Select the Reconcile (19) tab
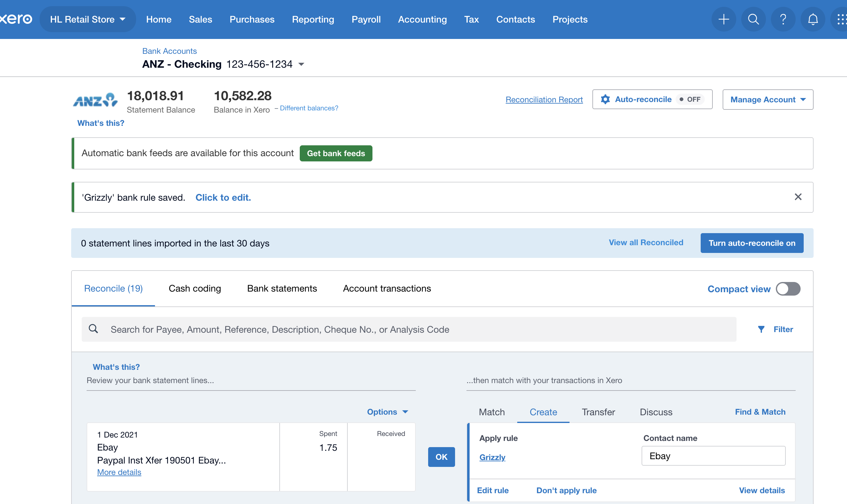The image size is (847, 504). [x=113, y=288]
